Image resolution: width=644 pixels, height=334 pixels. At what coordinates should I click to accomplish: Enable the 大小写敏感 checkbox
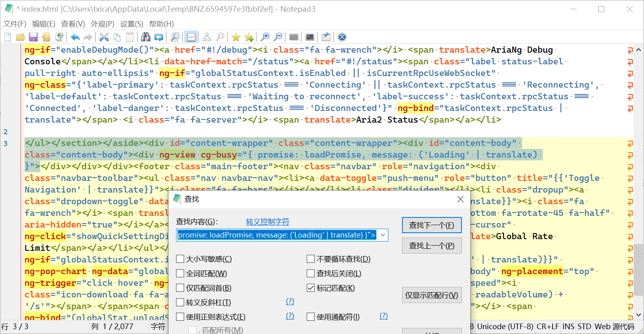[180, 259]
